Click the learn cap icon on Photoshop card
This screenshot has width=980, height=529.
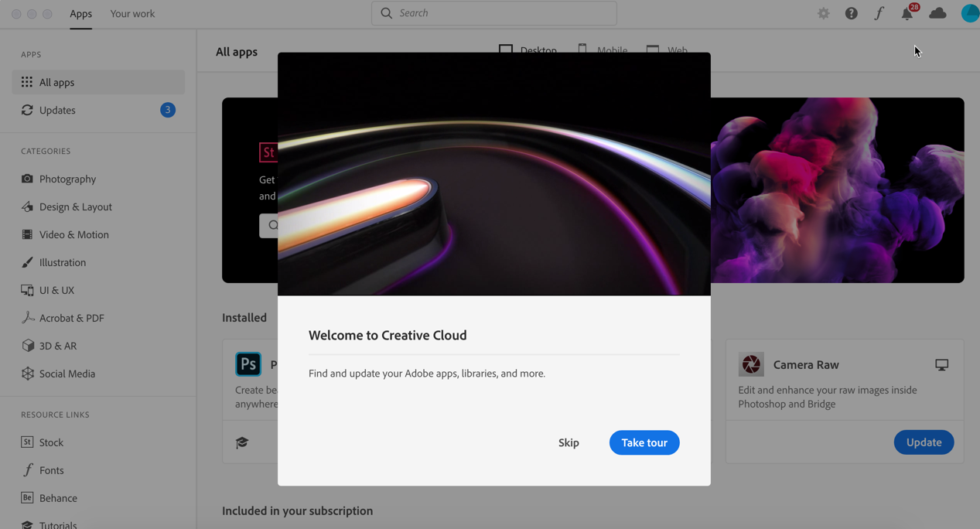click(x=242, y=442)
